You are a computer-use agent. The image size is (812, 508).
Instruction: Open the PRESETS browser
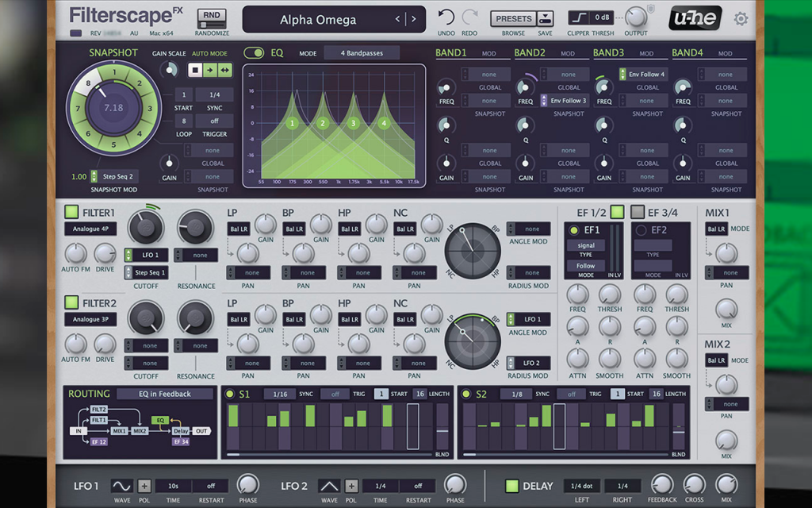coord(514,19)
